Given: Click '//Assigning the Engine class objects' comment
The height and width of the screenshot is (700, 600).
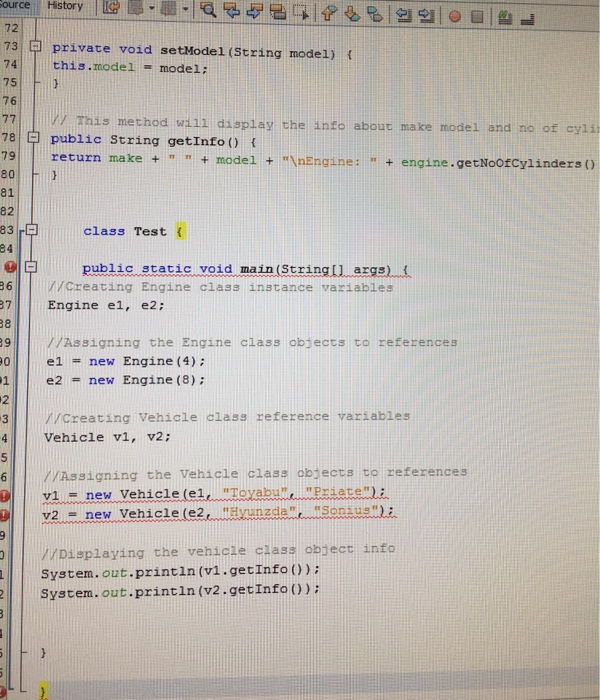Looking at the screenshot, I should coord(252,342).
